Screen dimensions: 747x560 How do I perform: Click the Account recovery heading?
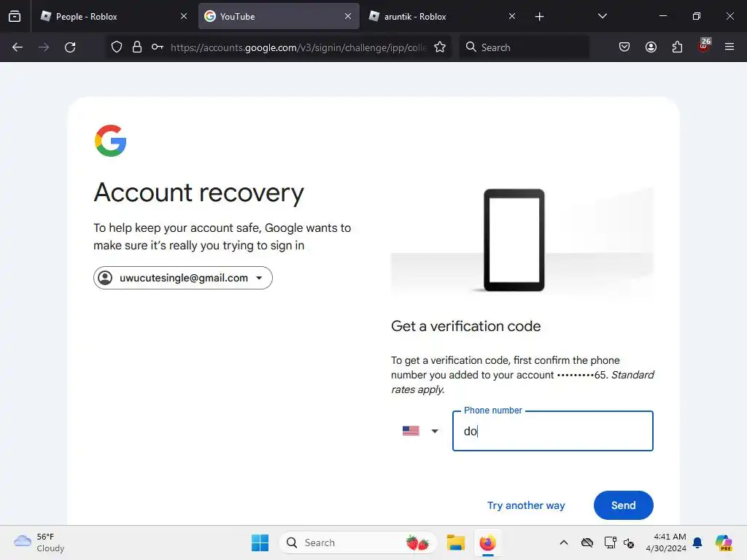(198, 192)
